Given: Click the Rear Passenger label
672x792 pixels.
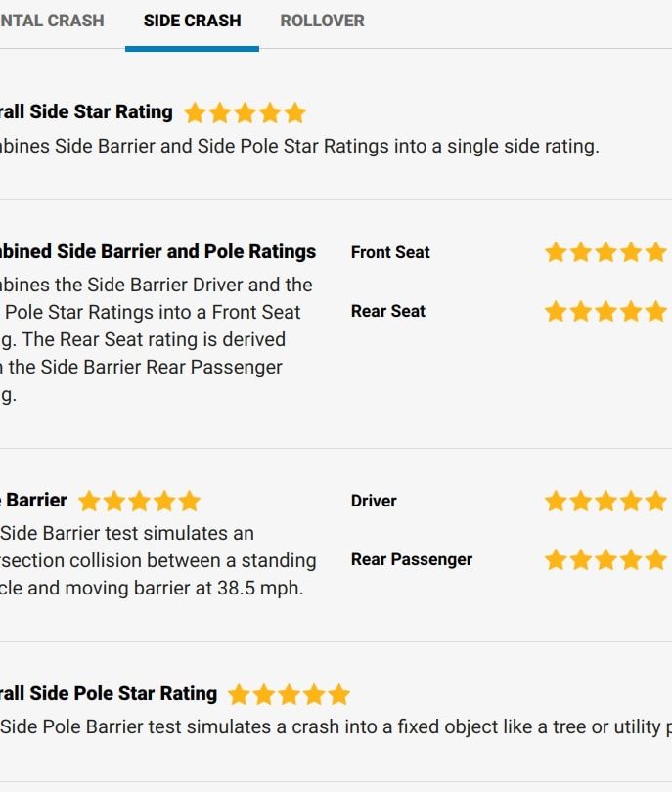Looking at the screenshot, I should click(x=412, y=559).
